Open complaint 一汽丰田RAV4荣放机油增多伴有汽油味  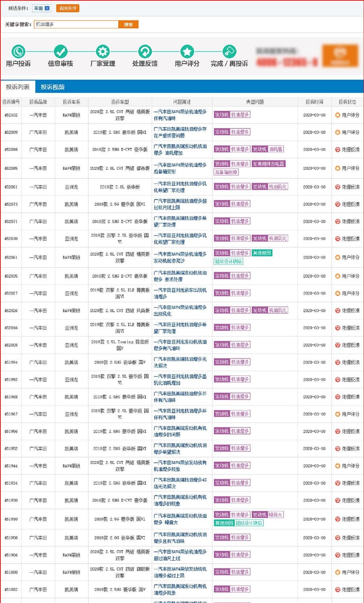pyautogui.click(x=180, y=115)
